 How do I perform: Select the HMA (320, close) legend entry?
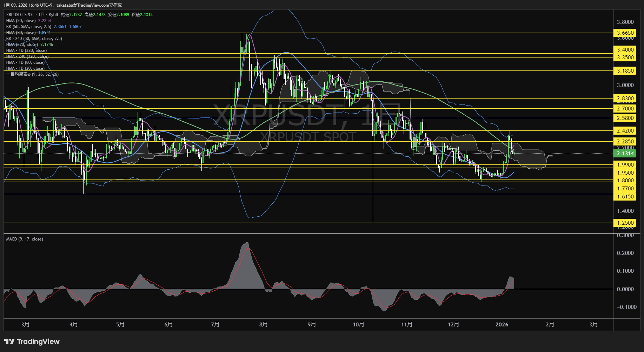(22, 45)
